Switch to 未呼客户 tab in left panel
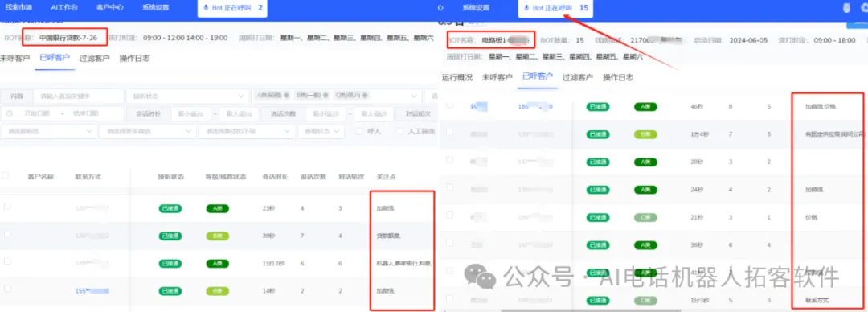 tap(15, 58)
